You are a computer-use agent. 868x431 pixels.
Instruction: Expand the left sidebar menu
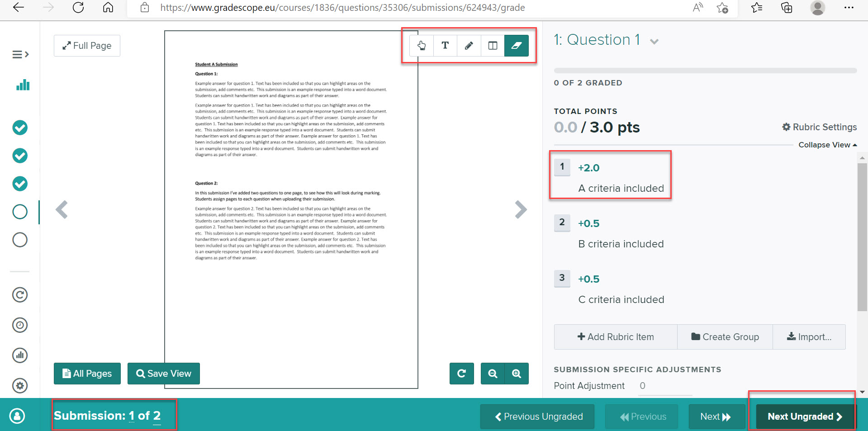pyautogui.click(x=20, y=55)
